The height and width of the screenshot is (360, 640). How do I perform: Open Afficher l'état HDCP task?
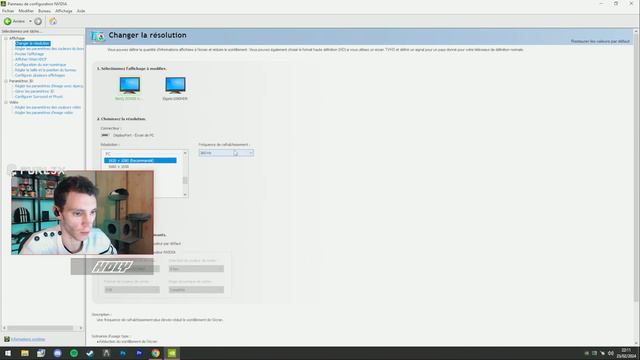pyautogui.click(x=31, y=59)
